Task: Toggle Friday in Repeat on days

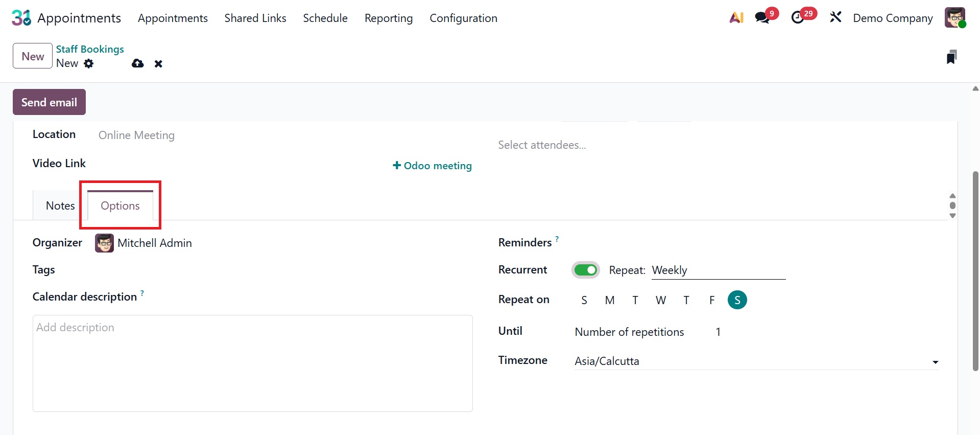Action: click(x=712, y=300)
